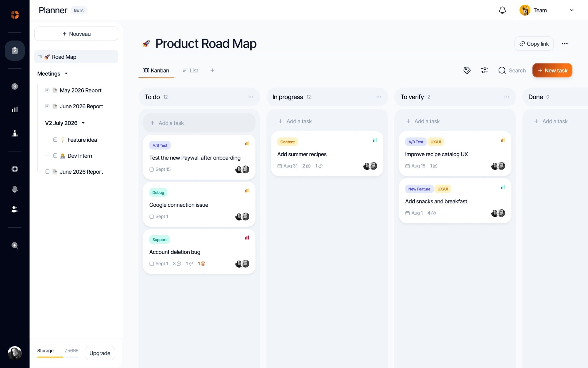Click the Copy link button
The image size is (588, 368).
tap(534, 44)
